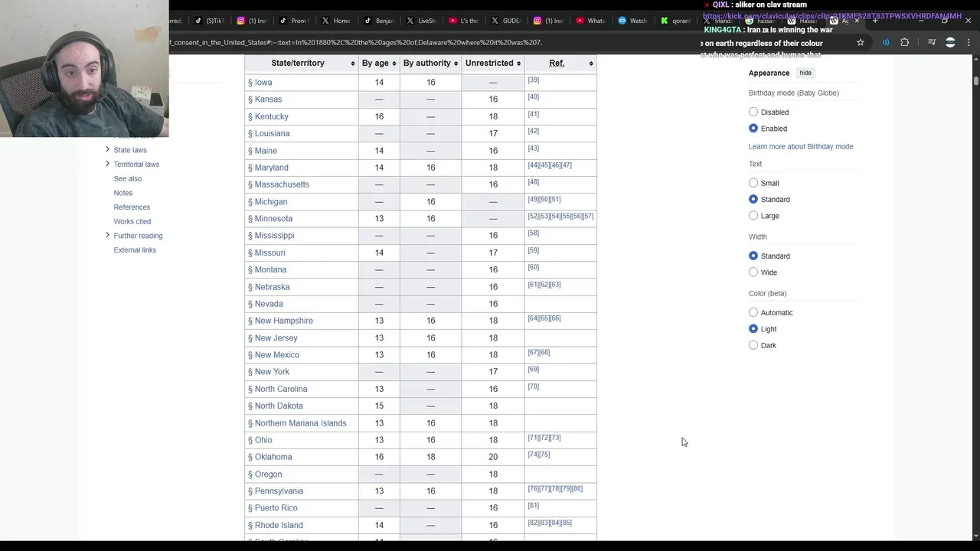Expand the State laws contents section
This screenshot has height=551, width=980.
point(107,150)
